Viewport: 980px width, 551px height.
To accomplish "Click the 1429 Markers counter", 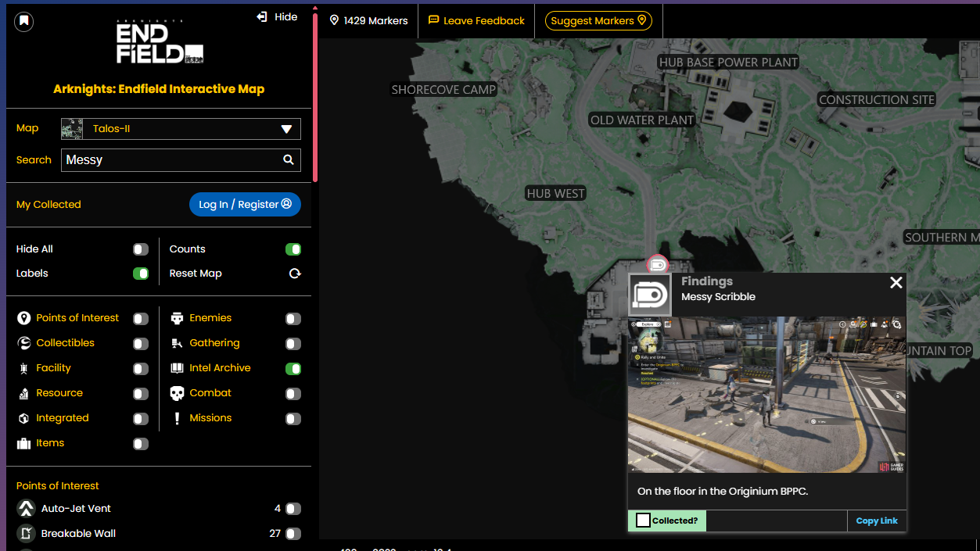I will (368, 20).
